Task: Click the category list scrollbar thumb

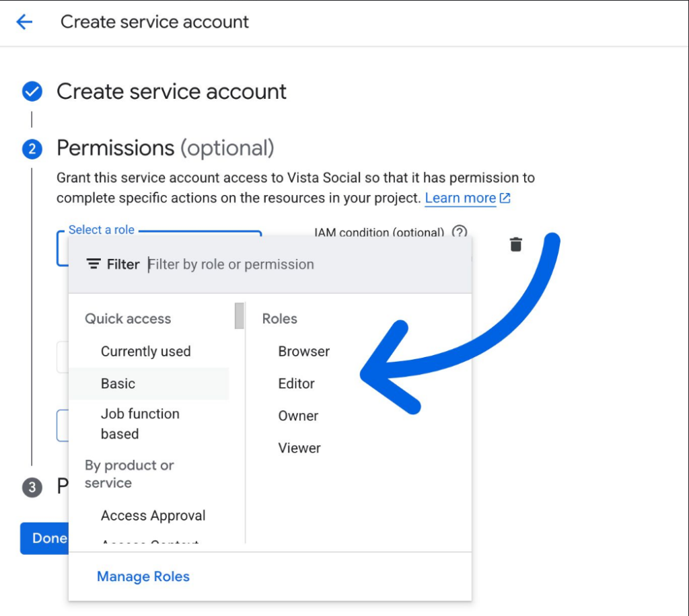Action: tap(239, 316)
